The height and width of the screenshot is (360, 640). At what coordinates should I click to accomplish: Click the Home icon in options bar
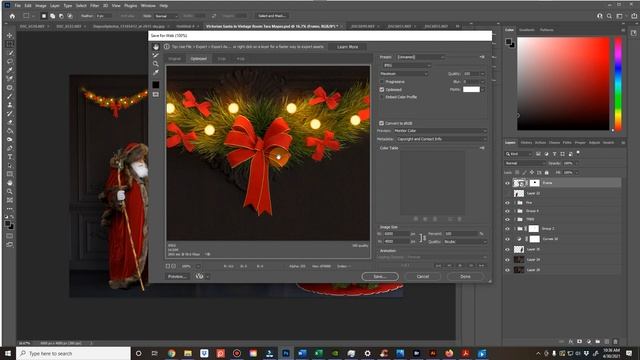(12, 16)
